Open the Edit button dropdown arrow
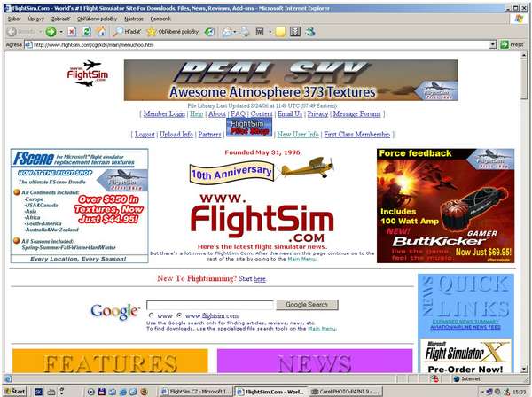Screen dimensions: 532x397 [270, 32]
